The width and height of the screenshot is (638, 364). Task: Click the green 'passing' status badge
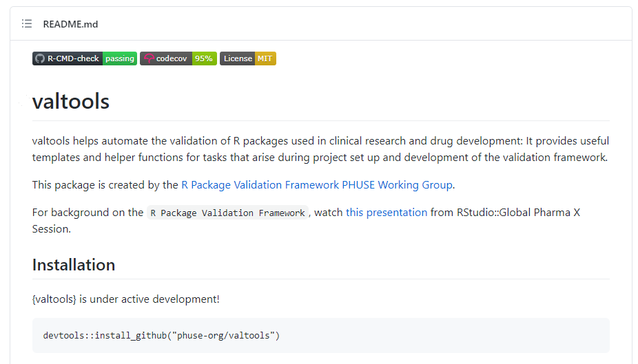[120, 59]
